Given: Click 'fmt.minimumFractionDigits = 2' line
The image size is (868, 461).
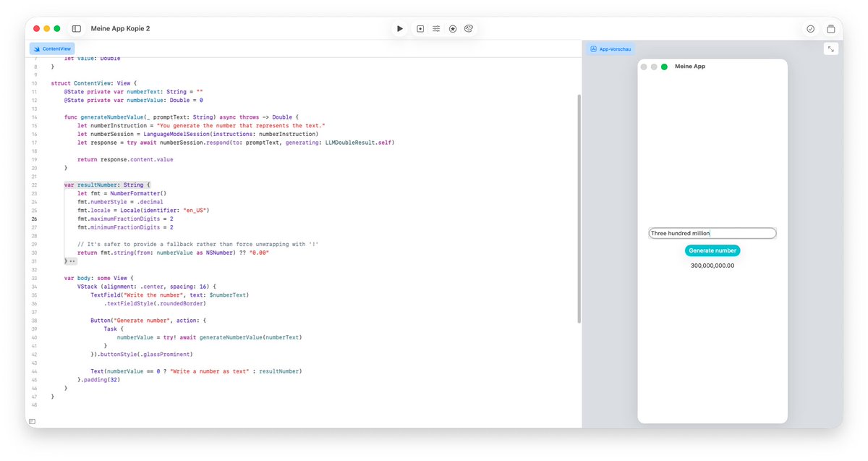Looking at the screenshot, I should pyautogui.click(x=125, y=227).
